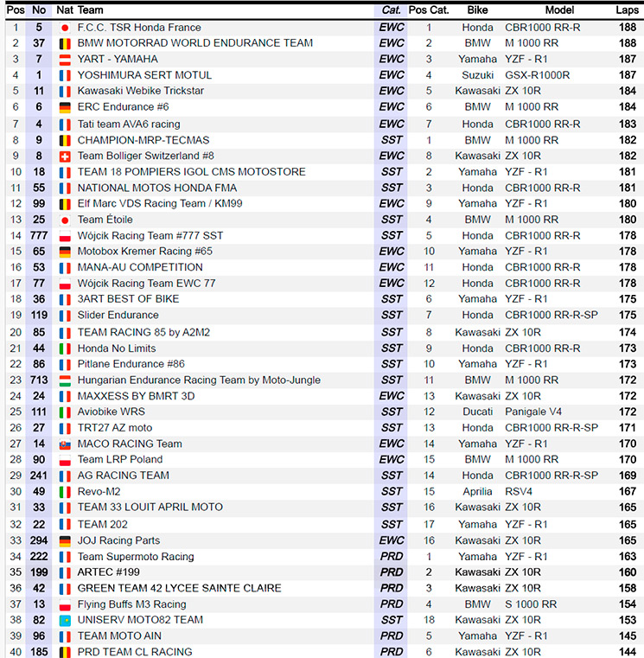Screen dimensions: 644x658
Task: Click the Ducati bike cell
Action: click(x=477, y=412)
